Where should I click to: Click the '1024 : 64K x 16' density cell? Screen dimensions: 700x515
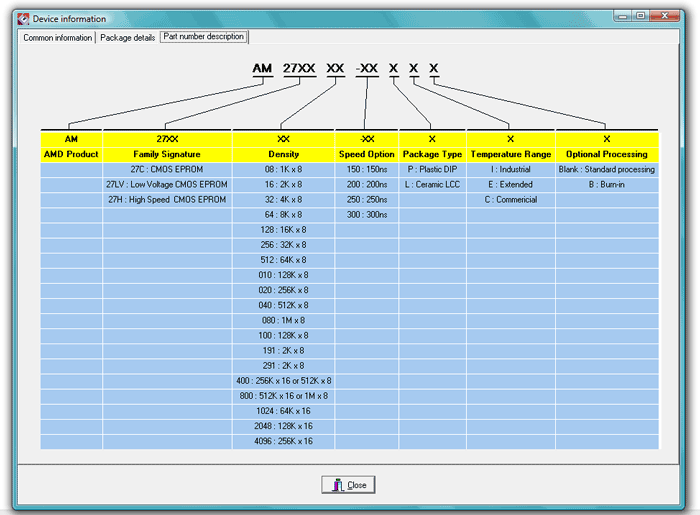[x=283, y=411]
